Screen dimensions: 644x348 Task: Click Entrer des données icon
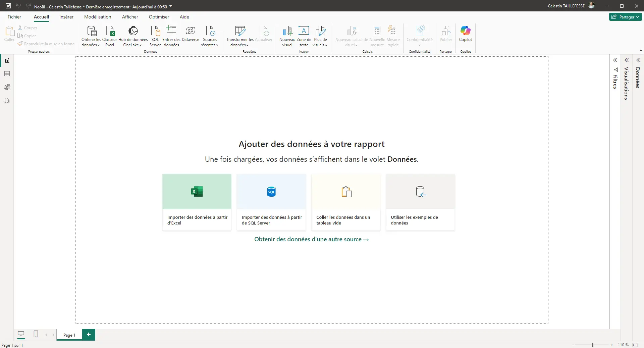click(171, 31)
